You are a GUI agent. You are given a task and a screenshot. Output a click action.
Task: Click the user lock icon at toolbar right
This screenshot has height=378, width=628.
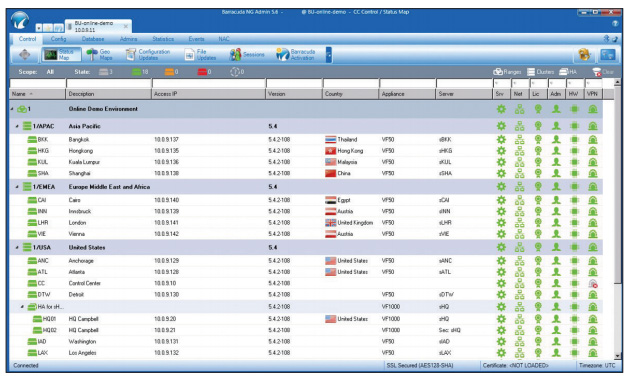point(584,54)
